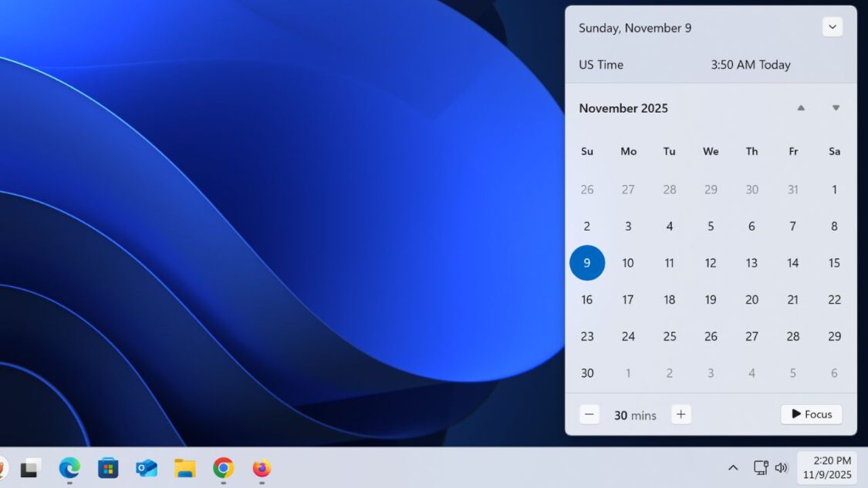Select November 13 in the calendar
868x488 pixels.
pyautogui.click(x=751, y=263)
